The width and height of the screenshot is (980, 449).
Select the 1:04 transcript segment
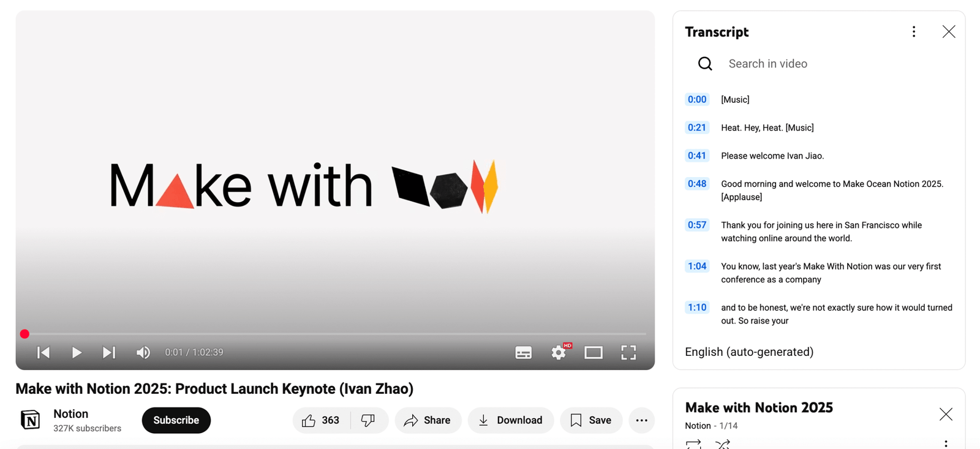click(696, 266)
